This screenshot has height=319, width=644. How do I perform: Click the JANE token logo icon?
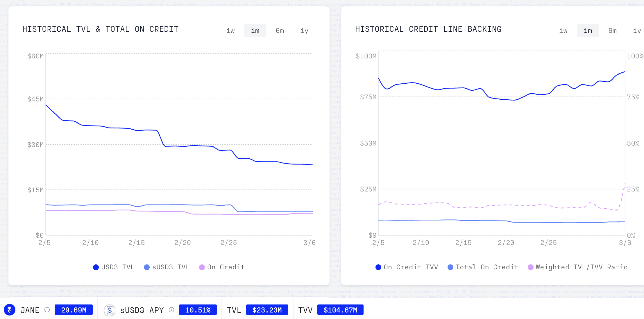point(10,310)
